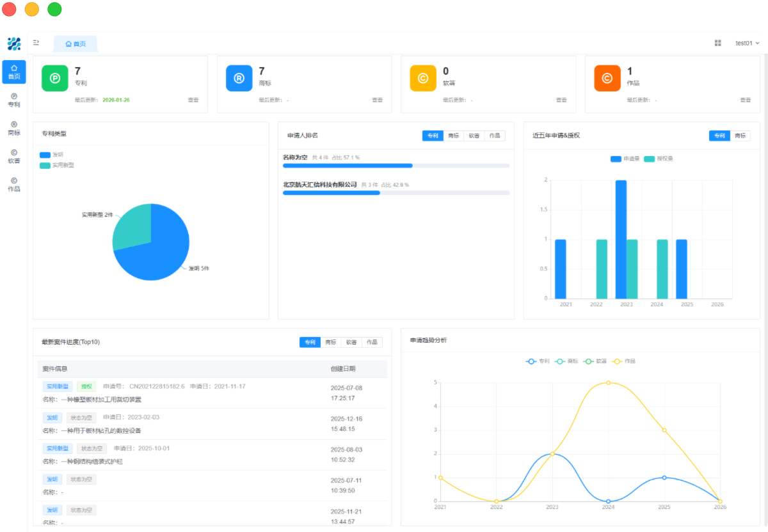Click the blue trademark card icon
768x532 pixels.
tap(239, 78)
